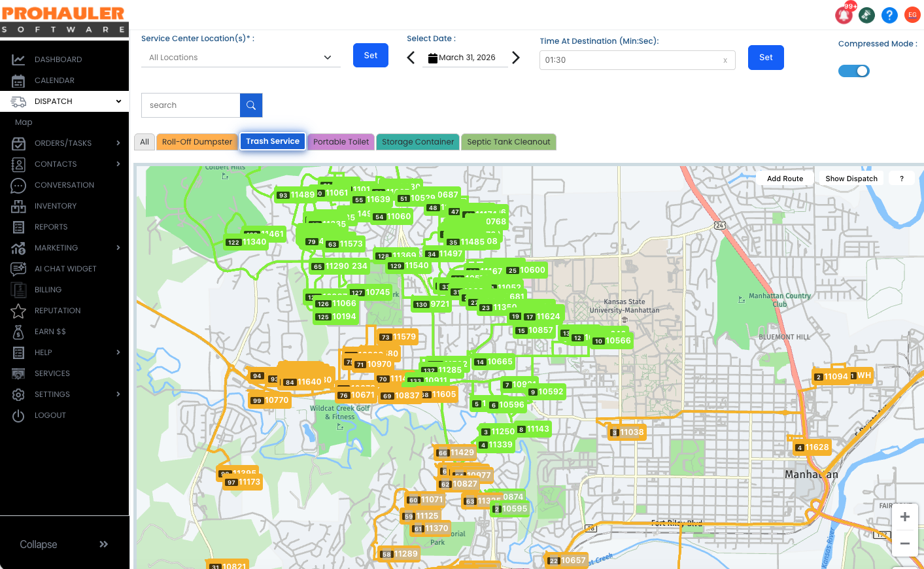Click the search magnifier button
The height and width of the screenshot is (569, 924).
[x=251, y=105]
